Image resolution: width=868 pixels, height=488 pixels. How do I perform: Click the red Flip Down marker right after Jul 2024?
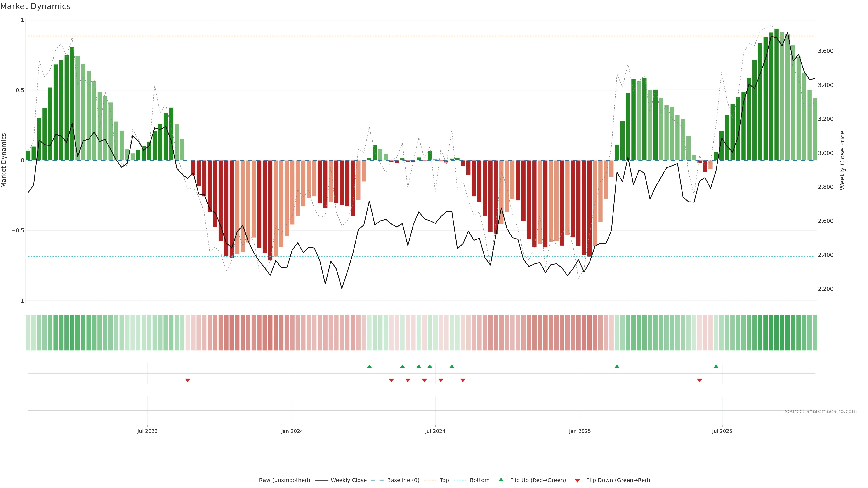441,380
